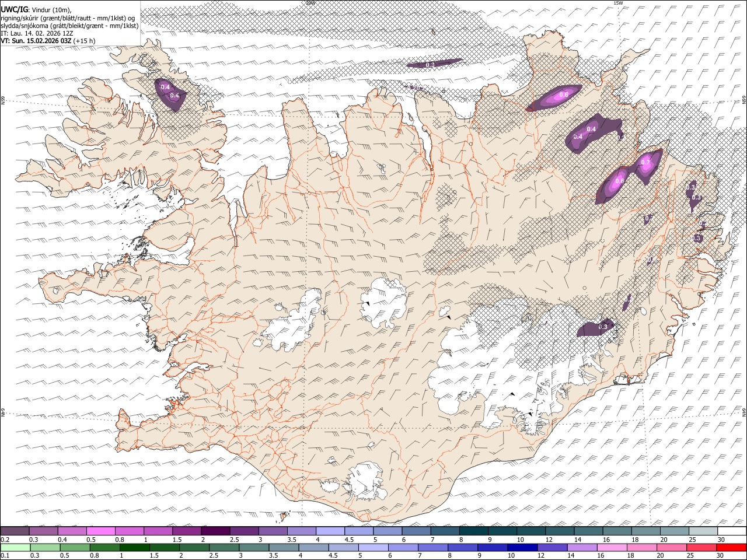
Task: Select the 2 darkest purple swatch in upper legend row
Action: [x=215, y=531]
